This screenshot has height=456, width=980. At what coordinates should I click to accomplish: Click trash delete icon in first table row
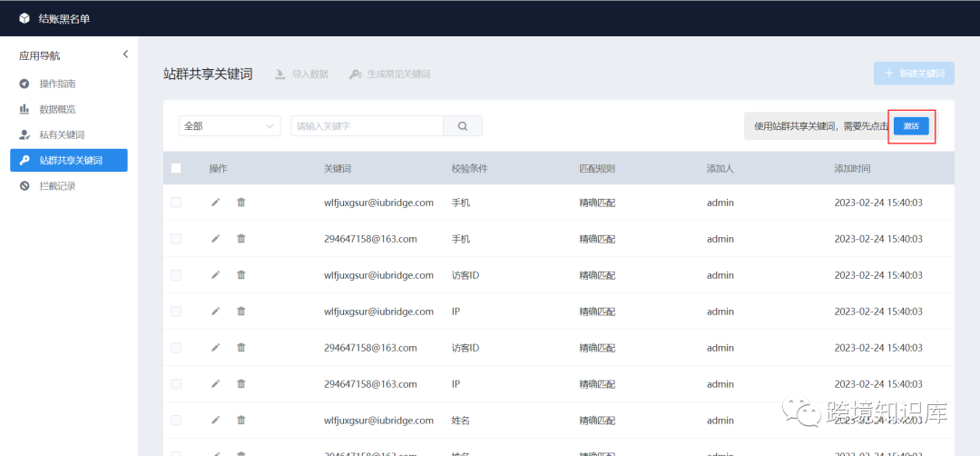coord(241,203)
